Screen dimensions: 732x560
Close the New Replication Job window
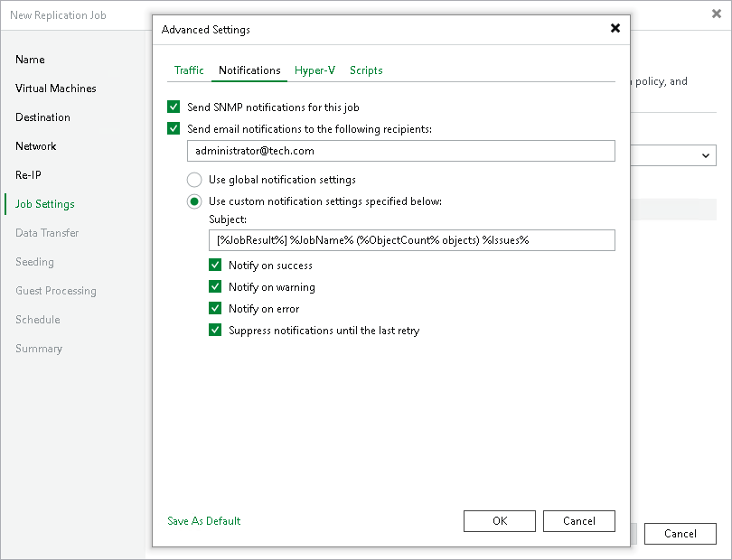716,14
